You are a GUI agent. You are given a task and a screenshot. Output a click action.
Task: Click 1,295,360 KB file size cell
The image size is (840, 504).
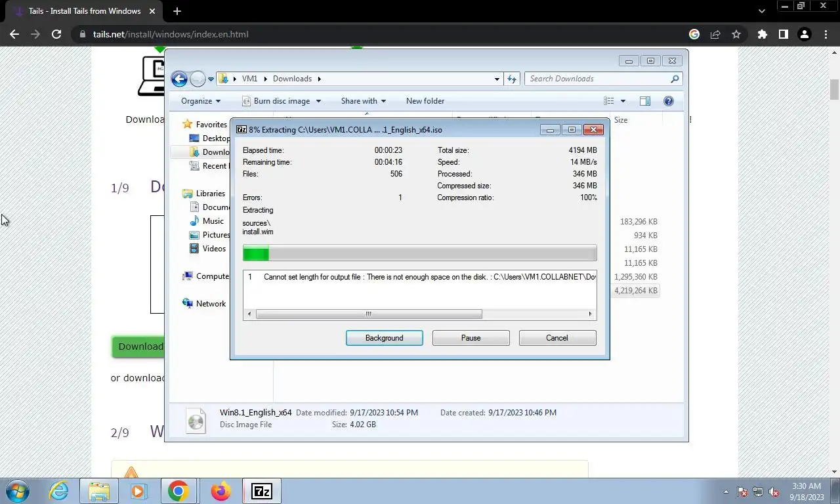(635, 277)
